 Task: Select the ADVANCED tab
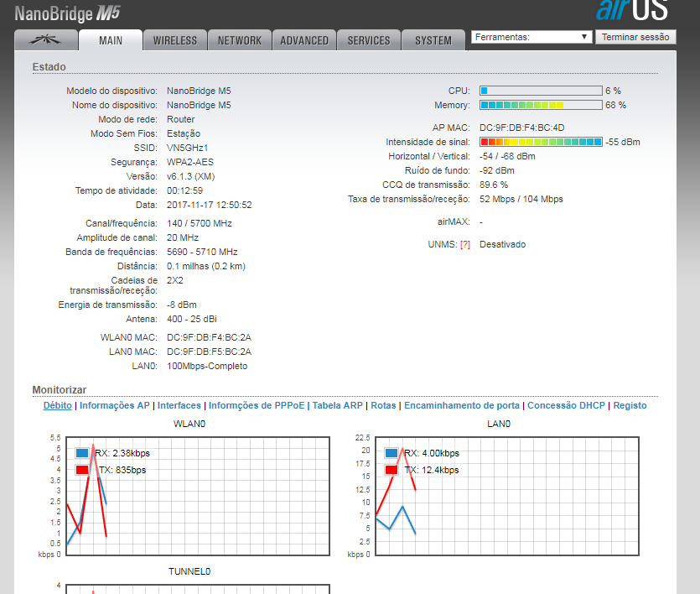[x=304, y=40]
